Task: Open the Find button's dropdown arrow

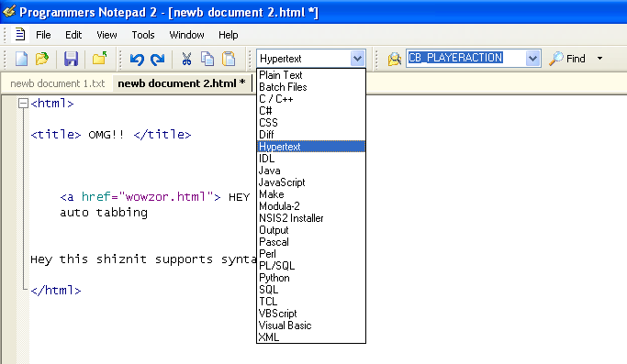Action: (599, 59)
